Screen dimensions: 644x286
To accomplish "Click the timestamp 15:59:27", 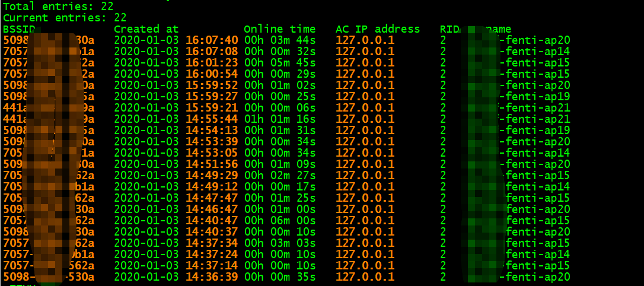I will [x=212, y=97].
